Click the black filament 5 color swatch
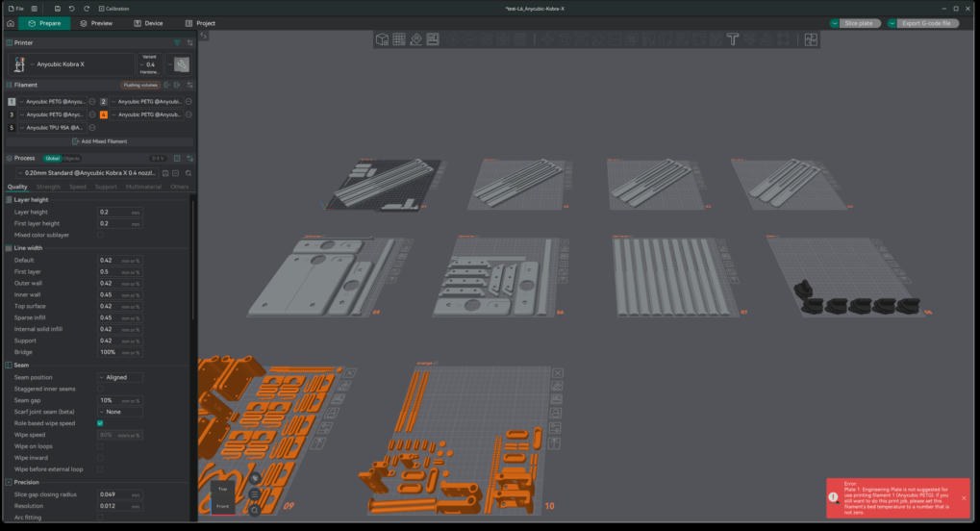This screenshot has height=531, width=980. [x=12, y=128]
